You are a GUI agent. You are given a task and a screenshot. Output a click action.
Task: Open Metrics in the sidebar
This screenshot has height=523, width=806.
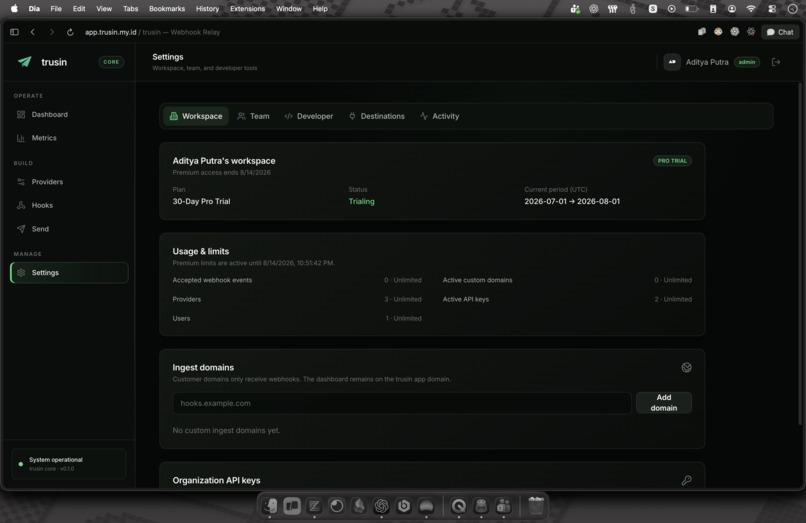tap(69, 138)
